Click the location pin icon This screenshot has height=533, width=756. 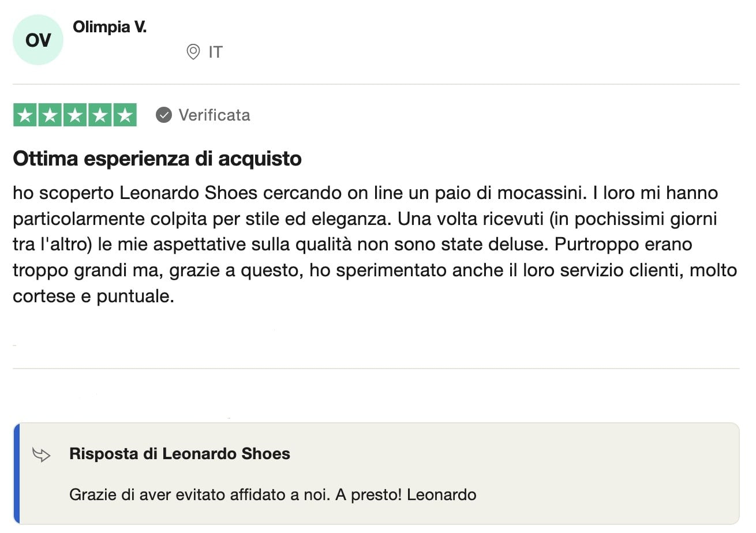(193, 52)
